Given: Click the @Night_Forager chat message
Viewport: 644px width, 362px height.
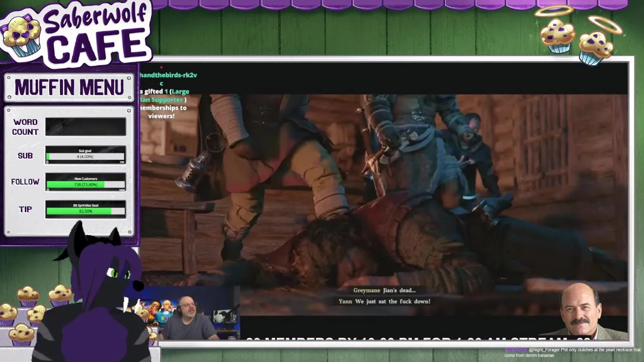Looking at the screenshot, I should 573,352.
